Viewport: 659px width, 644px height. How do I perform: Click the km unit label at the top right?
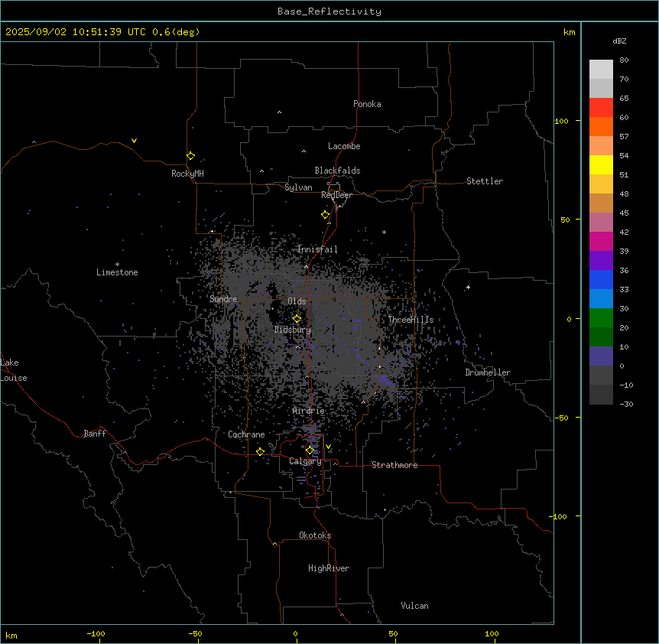569,32
